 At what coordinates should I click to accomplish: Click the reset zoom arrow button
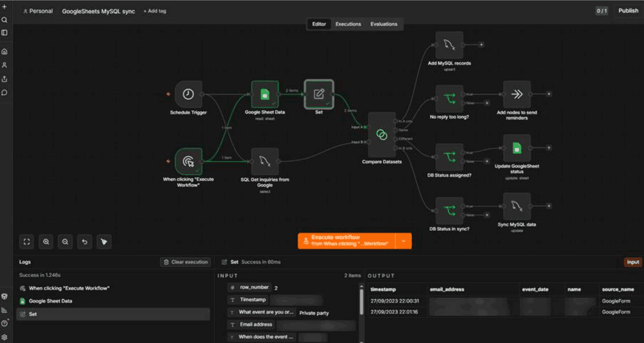click(x=85, y=241)
